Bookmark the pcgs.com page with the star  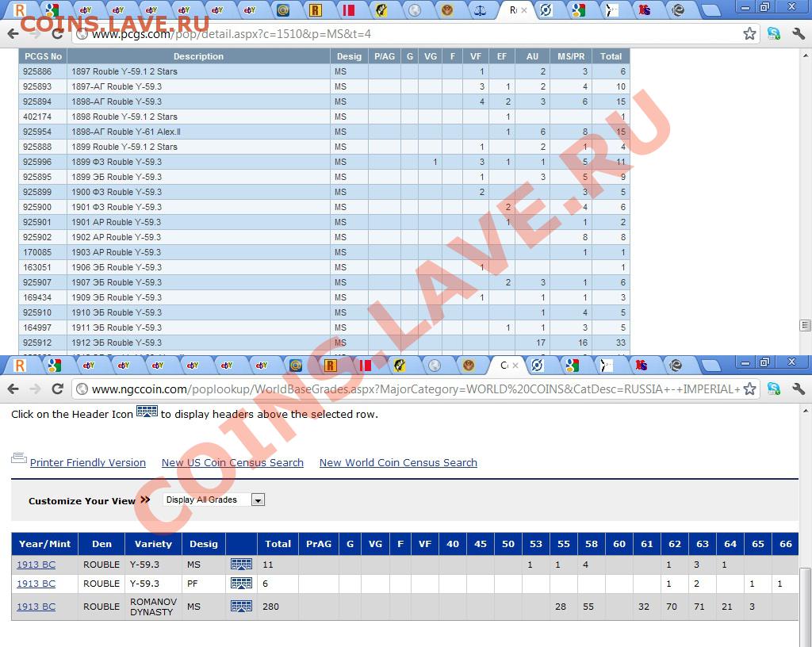pos(749,34)
